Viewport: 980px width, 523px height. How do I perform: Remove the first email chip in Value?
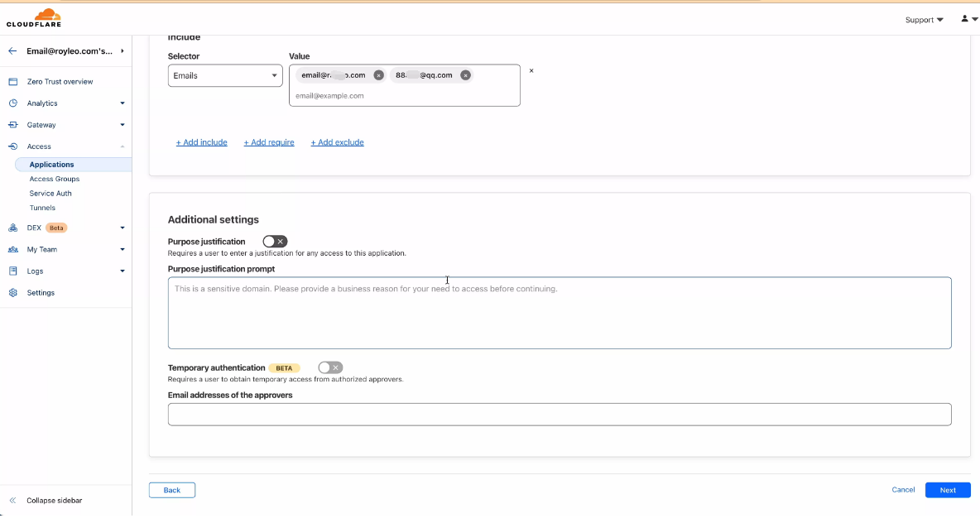(378, 75)
